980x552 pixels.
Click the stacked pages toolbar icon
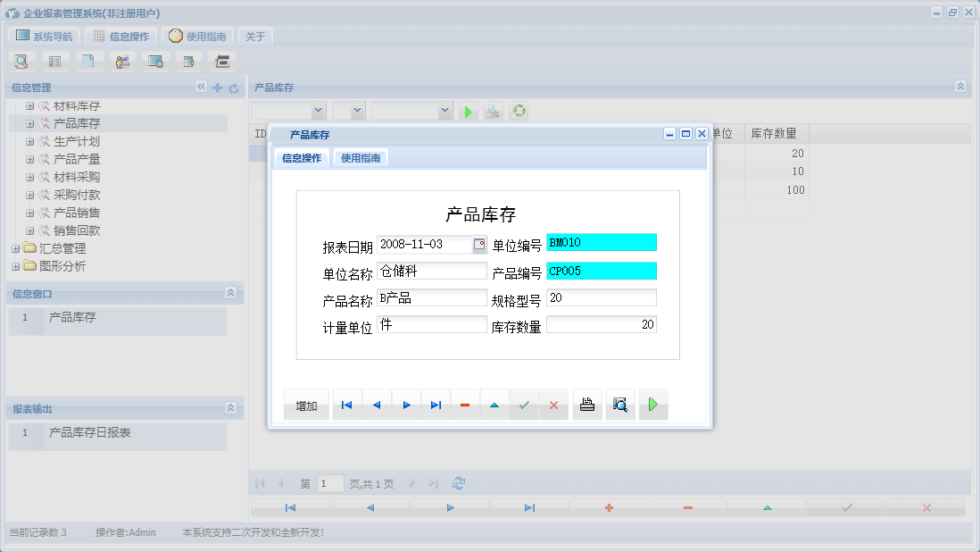[x=222, y=62]
